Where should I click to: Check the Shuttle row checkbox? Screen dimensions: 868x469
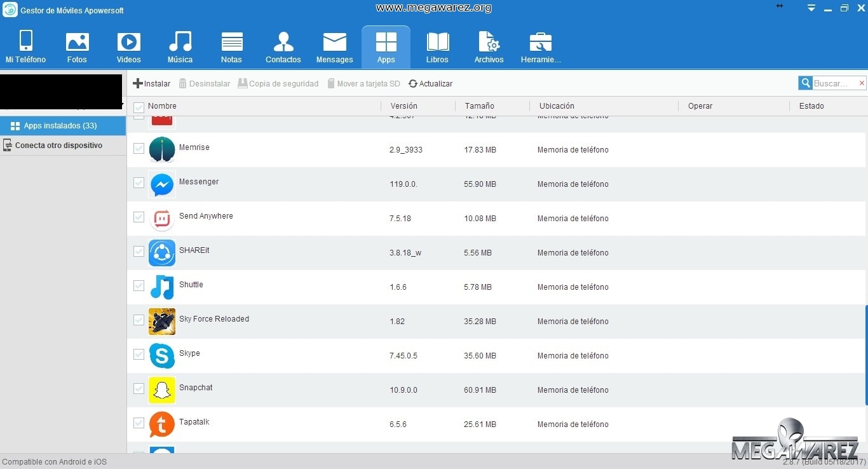139,286
